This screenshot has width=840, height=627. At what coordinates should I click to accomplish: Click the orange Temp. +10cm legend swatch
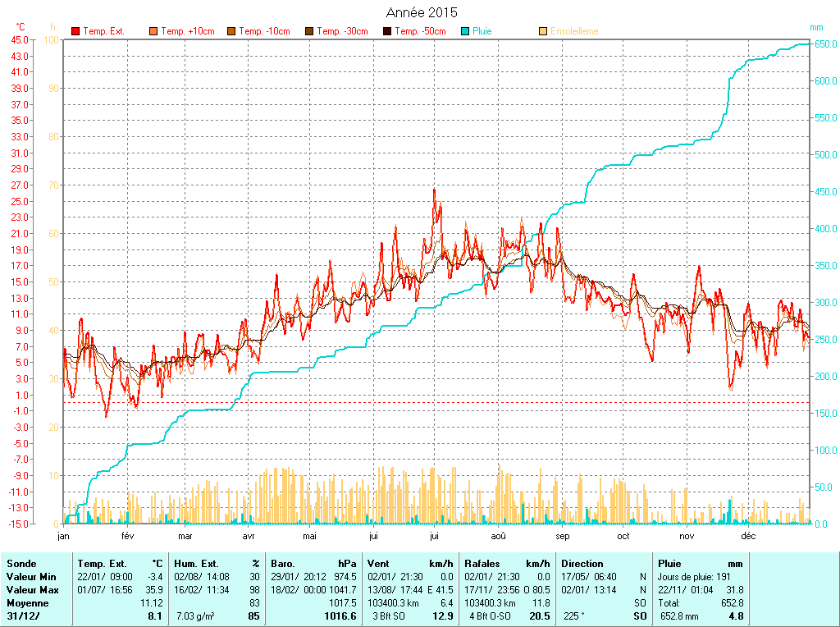[x=153, y=31]
